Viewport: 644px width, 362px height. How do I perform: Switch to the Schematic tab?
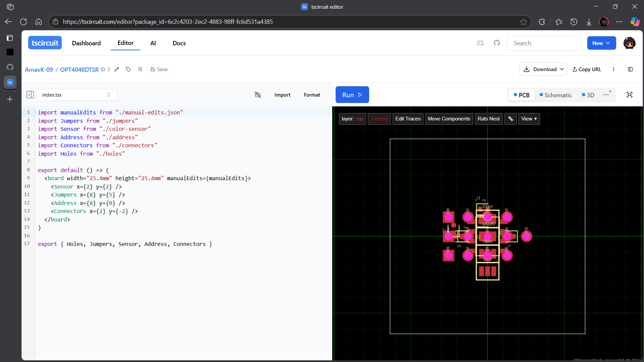point(555,95)
